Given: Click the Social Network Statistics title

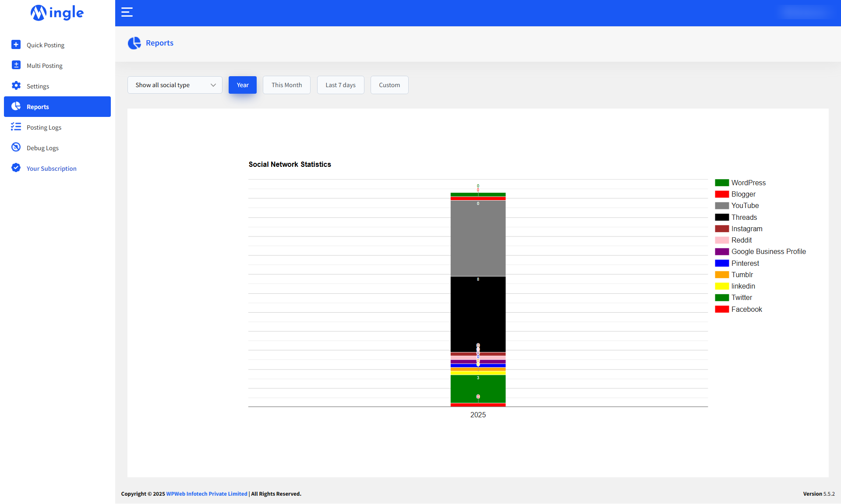Looking at the screenshot, I should point(290,164).
